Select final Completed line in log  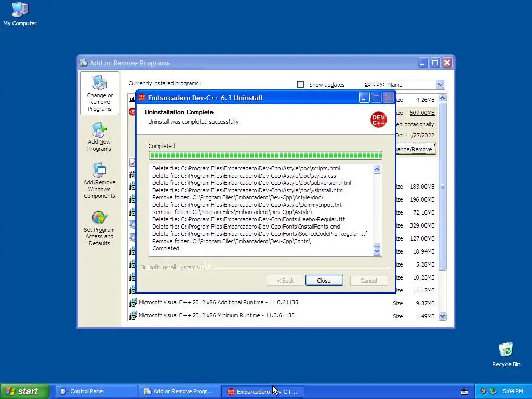coord(165,249)
